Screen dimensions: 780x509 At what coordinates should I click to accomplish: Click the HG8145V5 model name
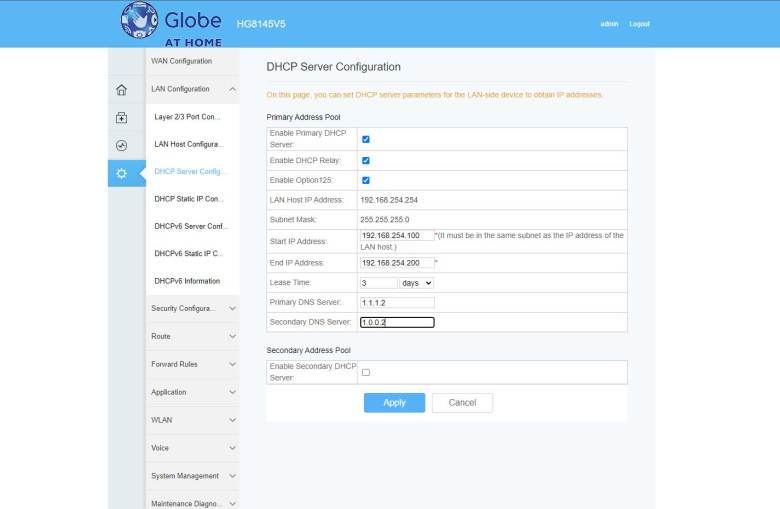tap(261, 24)
